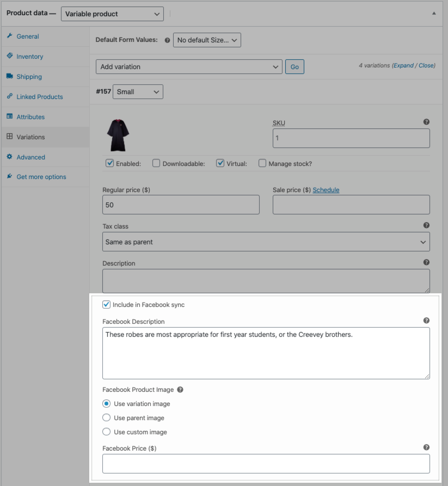This screenshot has height=486, width=448.
Task: Open the Add variation dropdown
Action: point(189,66)
